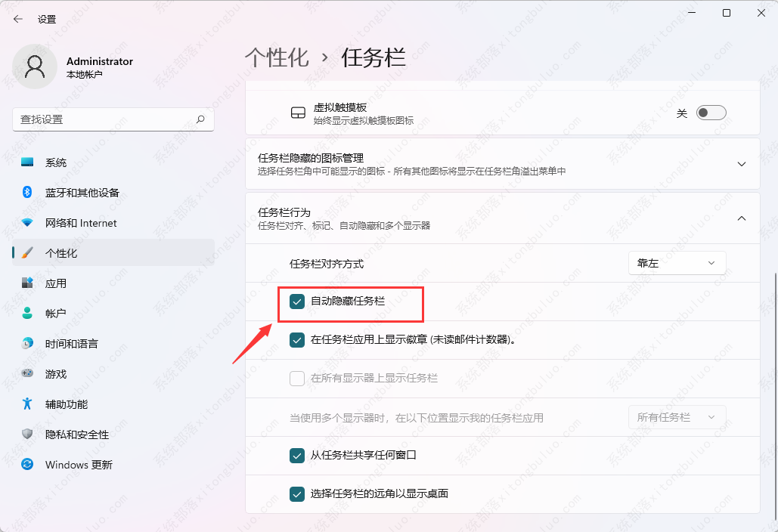Viewport: 778px width, 532px height.
Task: Uncheck the 自动隐藏任务栏 checkbox
Action: 297,302
